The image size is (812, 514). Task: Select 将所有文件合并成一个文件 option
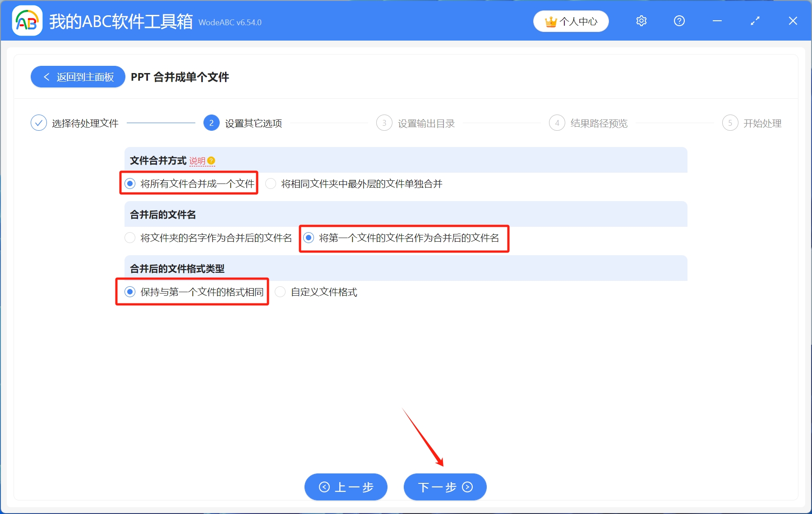tap(131, 184)
